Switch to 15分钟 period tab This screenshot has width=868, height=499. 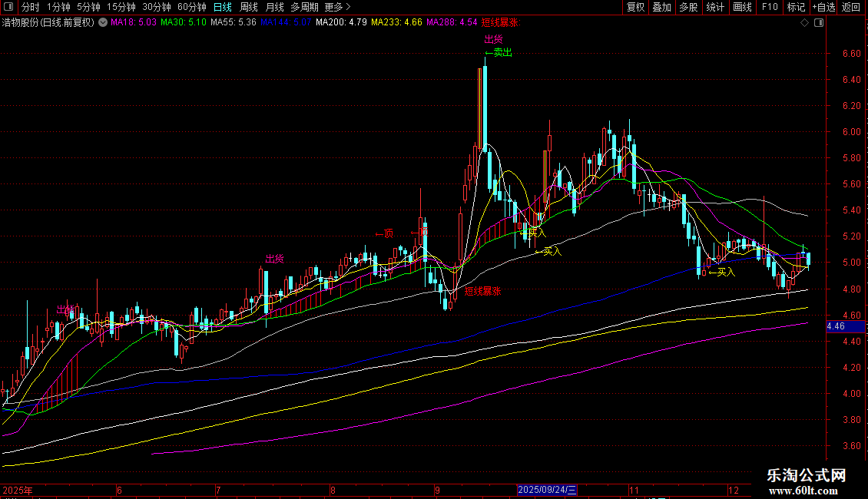(x=121, y=7)
